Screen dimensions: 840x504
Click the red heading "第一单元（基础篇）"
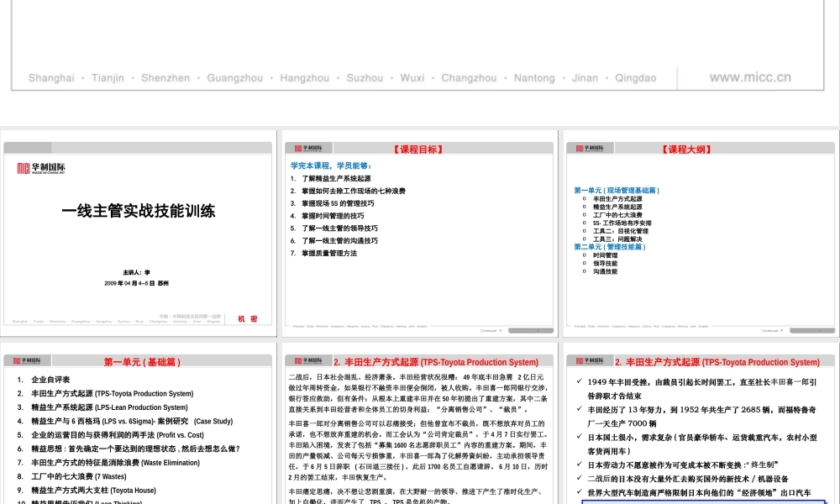pos(142,363)
